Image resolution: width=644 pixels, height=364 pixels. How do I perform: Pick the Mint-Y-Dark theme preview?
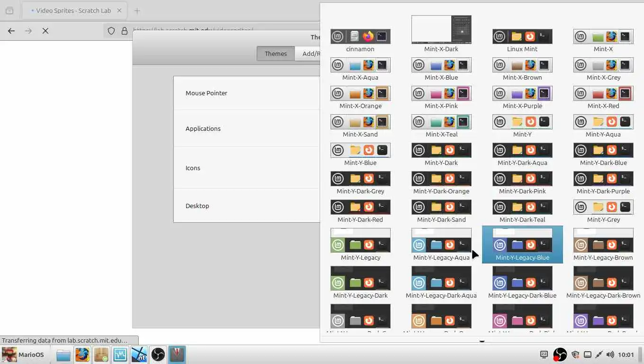tap(441, 150)
